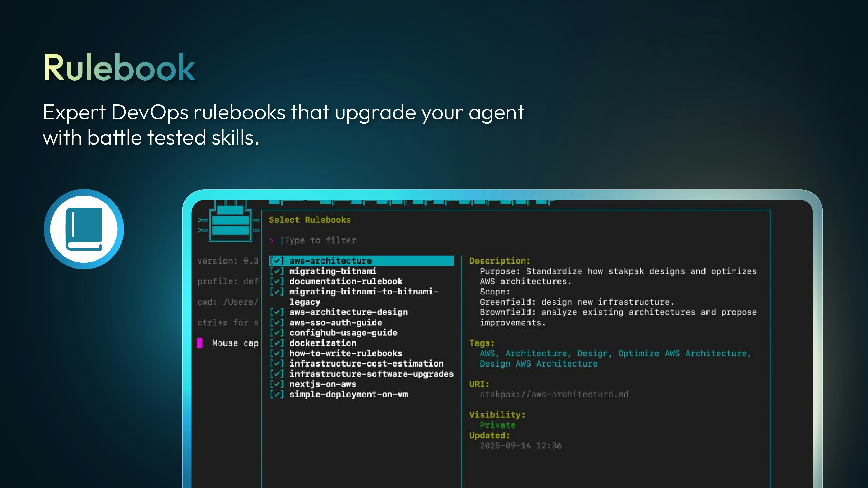This screenshot has height=488, width=868.
Task: Uncheck the migrating-bitnami rulebook
Action: 276,271
